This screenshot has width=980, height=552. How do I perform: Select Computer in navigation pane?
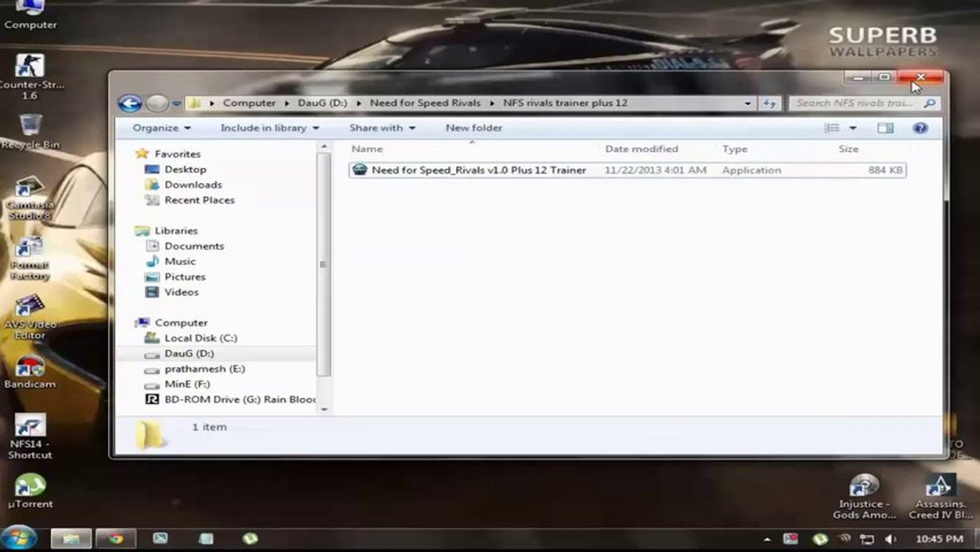(181, 323)
